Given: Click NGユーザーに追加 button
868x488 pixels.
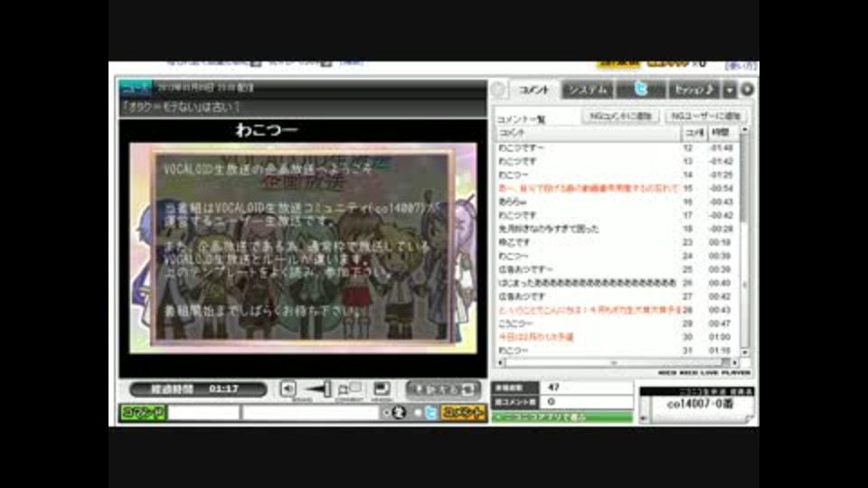Looking at the screenshot, I should click(x=706, y=117).
